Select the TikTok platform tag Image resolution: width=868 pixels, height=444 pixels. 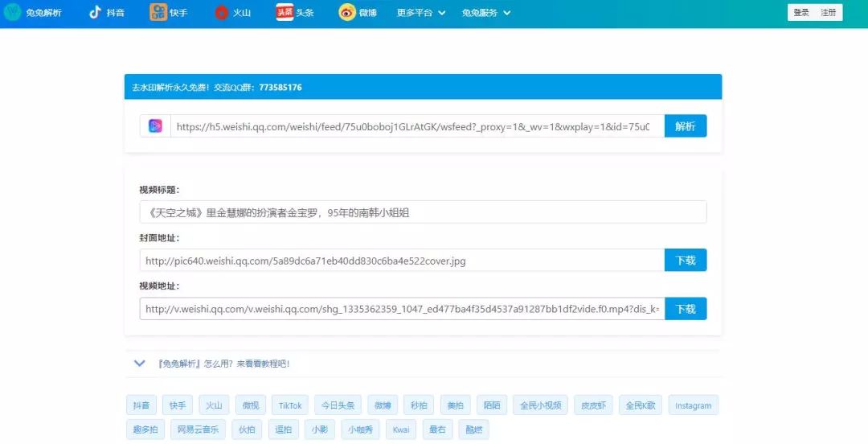click(x=290, y=405)
